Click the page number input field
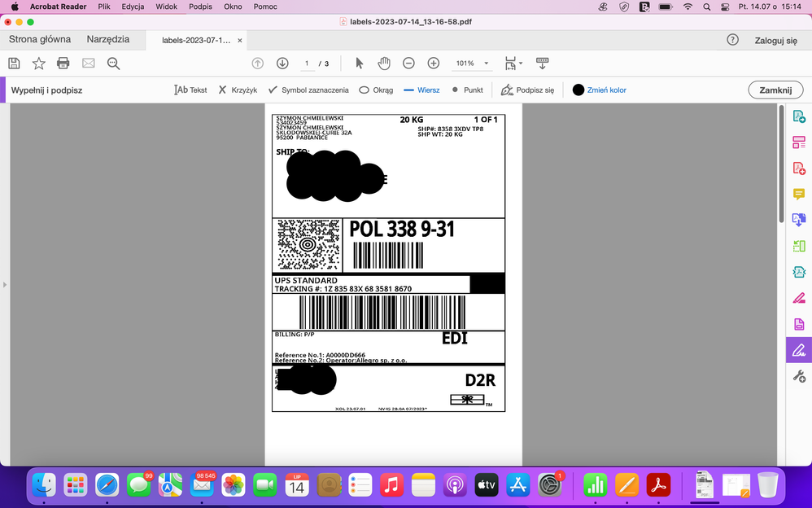Image resolution: width=812 pixels, height=508 pixels. tap(307, 63)
